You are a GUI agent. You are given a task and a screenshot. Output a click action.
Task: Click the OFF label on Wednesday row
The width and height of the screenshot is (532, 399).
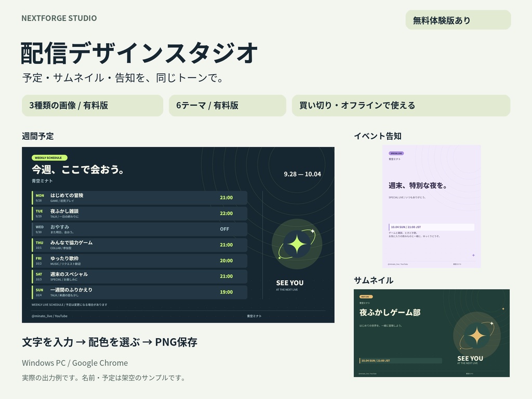pos(224,229)
